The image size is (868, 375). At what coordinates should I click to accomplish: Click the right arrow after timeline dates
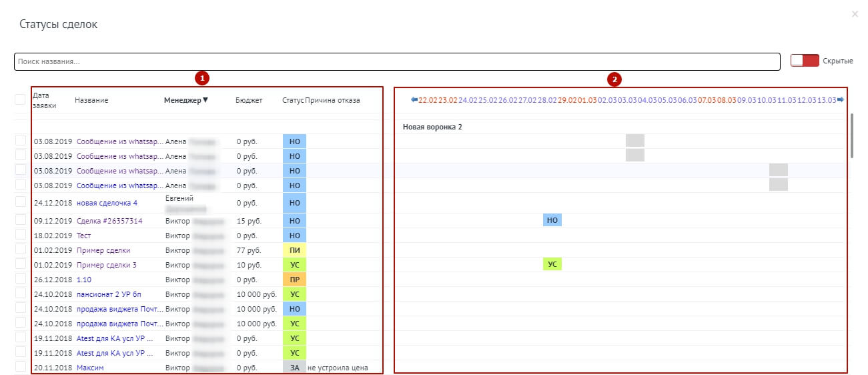click(841, 100)
